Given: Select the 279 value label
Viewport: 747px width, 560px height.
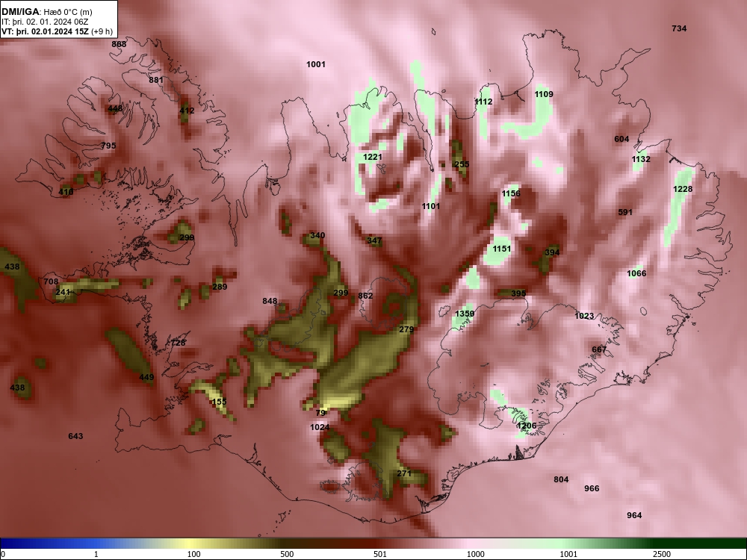Looking at the screenshot, I should 406,329.
